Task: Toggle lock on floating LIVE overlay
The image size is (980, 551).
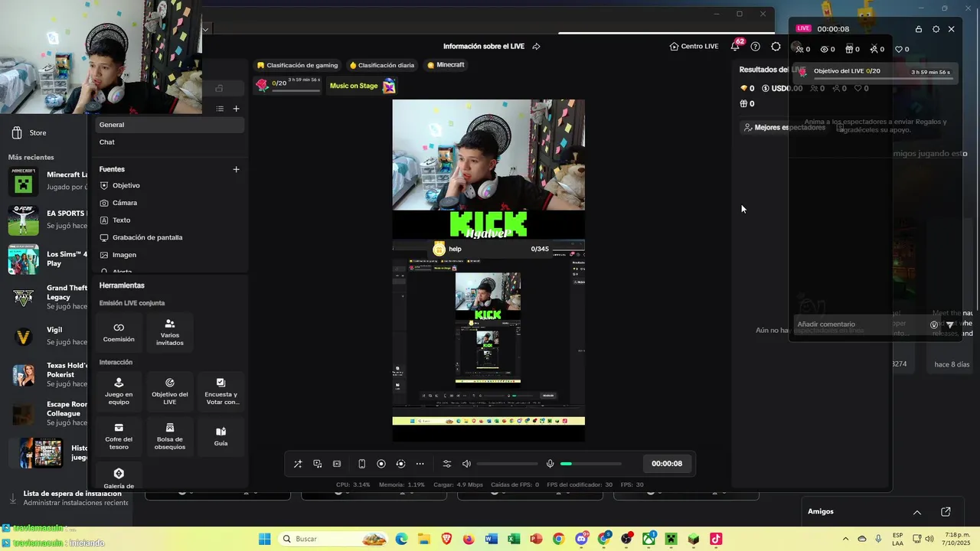Action: tap(919, 29)
